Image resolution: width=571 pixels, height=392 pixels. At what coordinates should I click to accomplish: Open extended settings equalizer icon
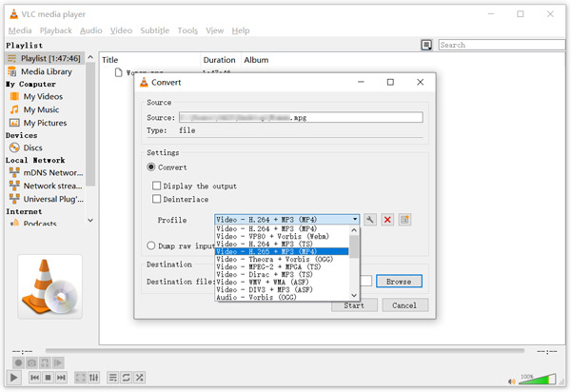93,378
